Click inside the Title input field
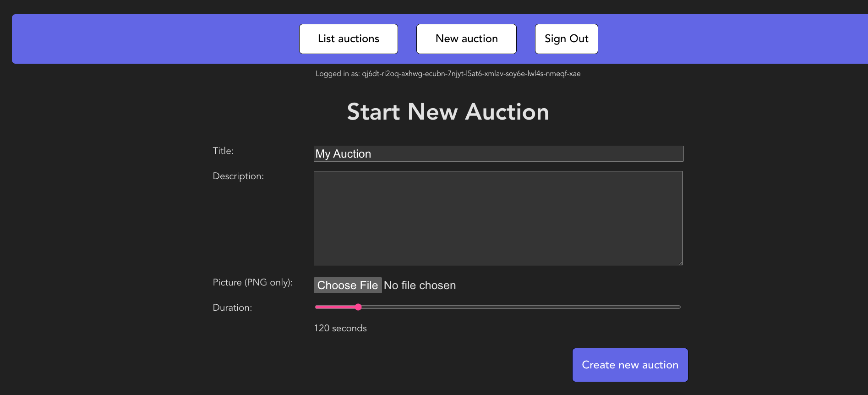868x395 pixels. point(498,154)
